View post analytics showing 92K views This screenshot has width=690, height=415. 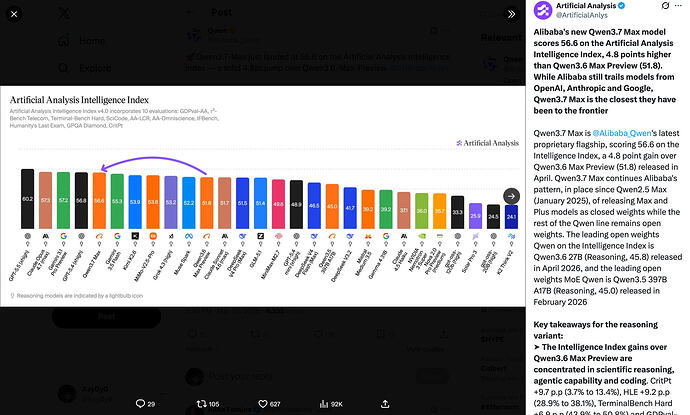pyautogui.click(x=331, y=404)
